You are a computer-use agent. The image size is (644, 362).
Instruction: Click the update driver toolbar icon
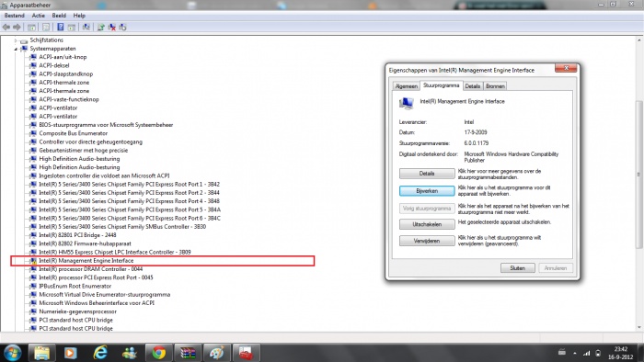[100, 27]
